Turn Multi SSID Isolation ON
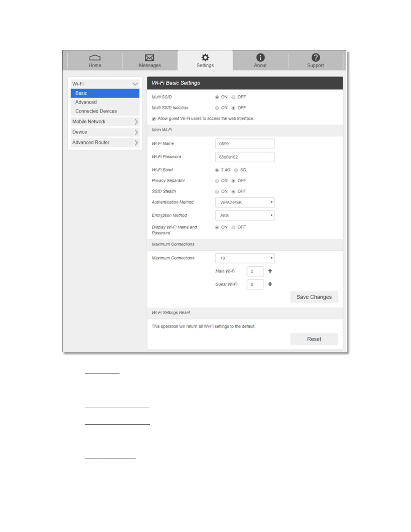The width and height of the screenshot is (411, 532). [x=217, y=108]
